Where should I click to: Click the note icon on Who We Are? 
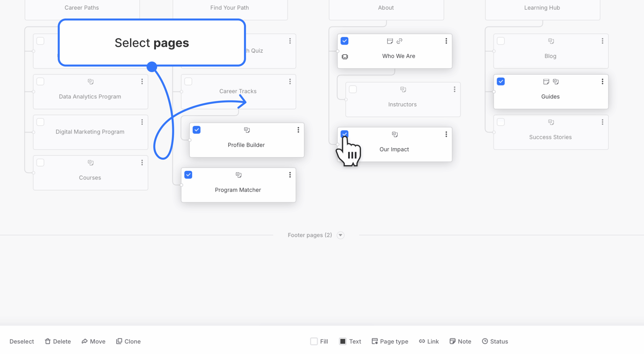pos(390,41)
